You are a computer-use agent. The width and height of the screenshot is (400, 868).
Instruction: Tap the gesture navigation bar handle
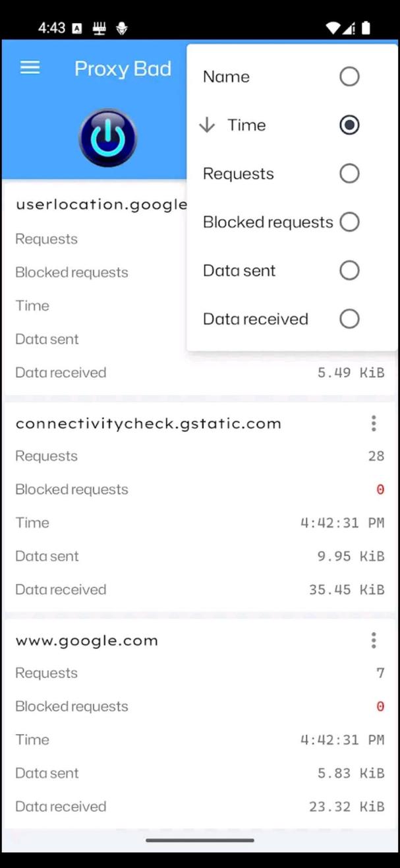pyautogui.click(x=200, y=840)
